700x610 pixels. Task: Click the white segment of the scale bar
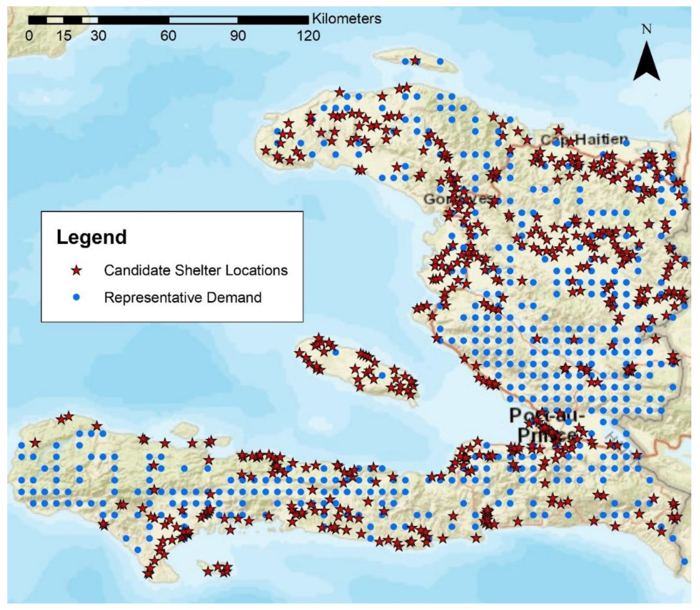coord(203,20)
